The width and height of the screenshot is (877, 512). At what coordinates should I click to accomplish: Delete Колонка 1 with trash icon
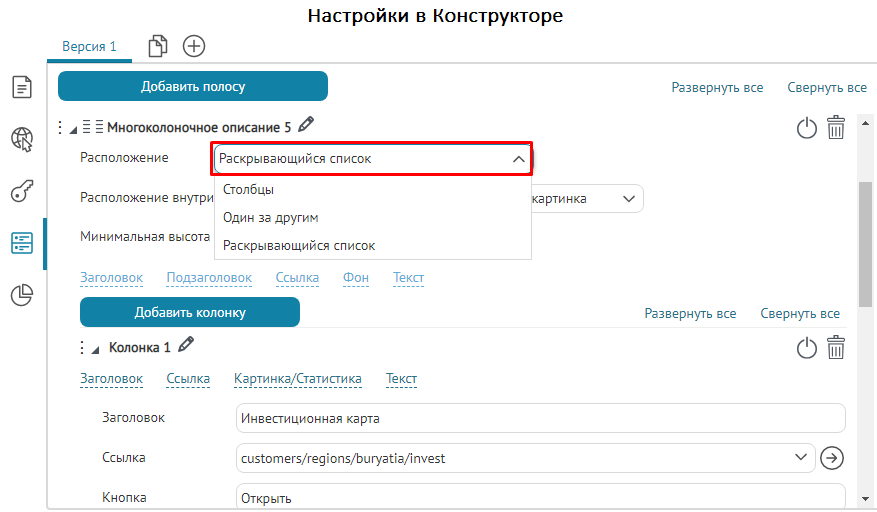pos(836,347)
